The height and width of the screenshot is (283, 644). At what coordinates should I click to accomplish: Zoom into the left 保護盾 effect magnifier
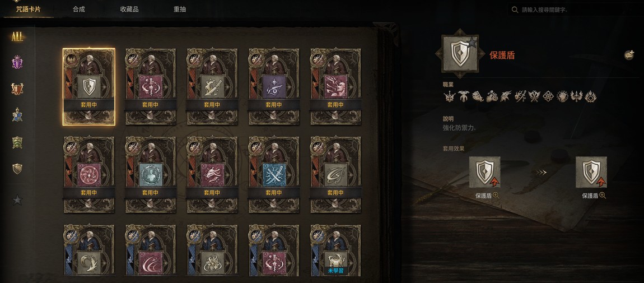(496, 196)
